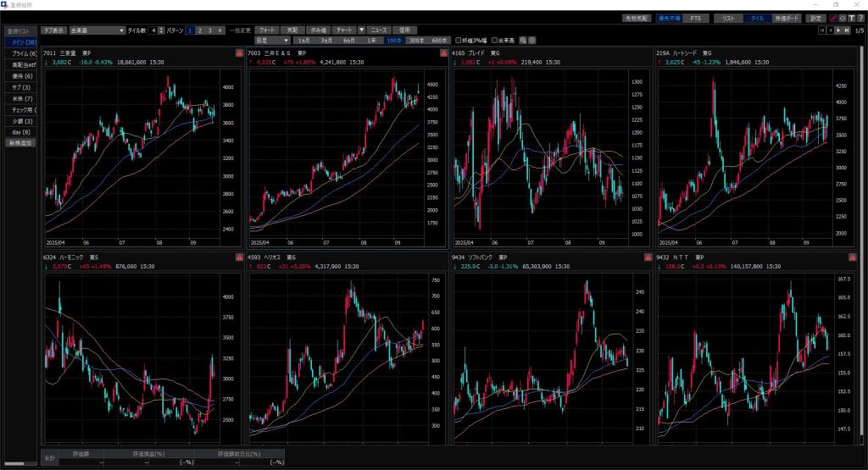868x470 pixels.
Task: Switch the market toggle to PTS
Action: tap(695, 18)
